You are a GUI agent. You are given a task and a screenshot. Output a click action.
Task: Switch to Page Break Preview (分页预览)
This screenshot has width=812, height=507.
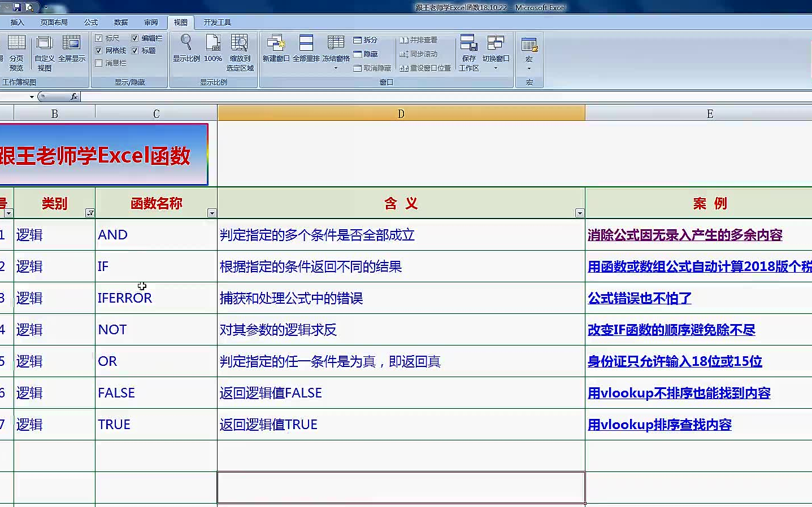pos(16,53)
